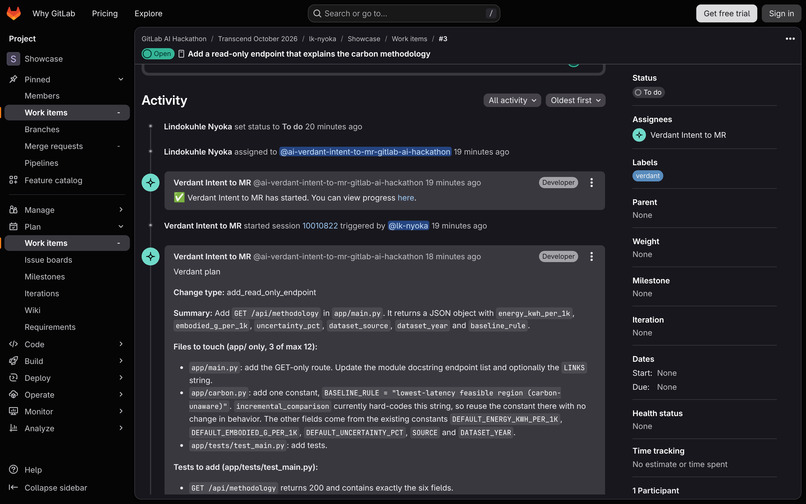This screenshot has width=806, height=504.
Task: Open options menu on 'has started' comment
Action: 592,183
